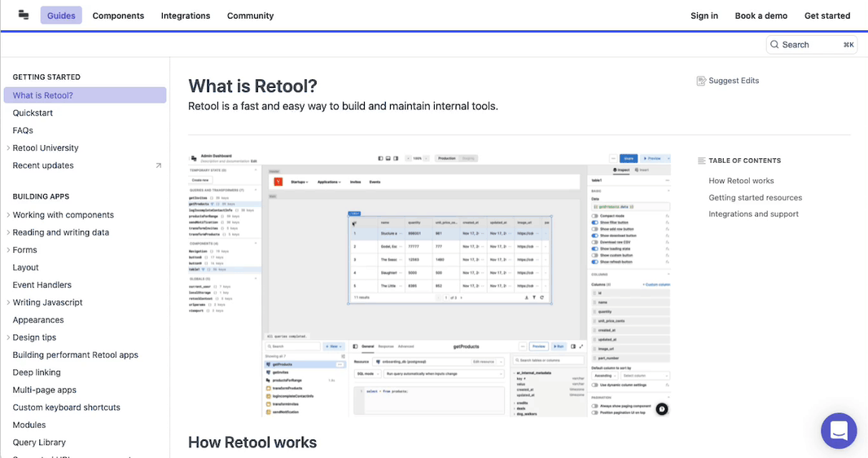Open the Guides tab

(61, 15)
